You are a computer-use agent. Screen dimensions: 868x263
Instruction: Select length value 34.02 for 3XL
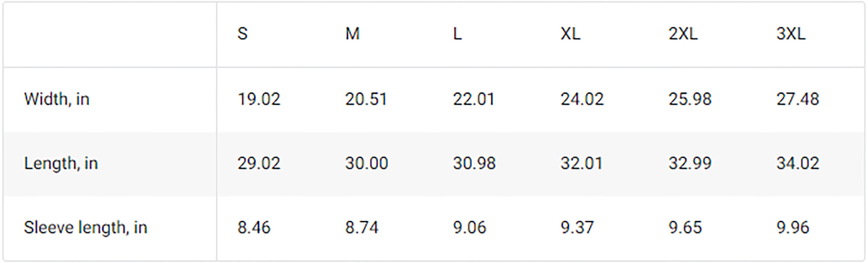(x=797, y=163)
